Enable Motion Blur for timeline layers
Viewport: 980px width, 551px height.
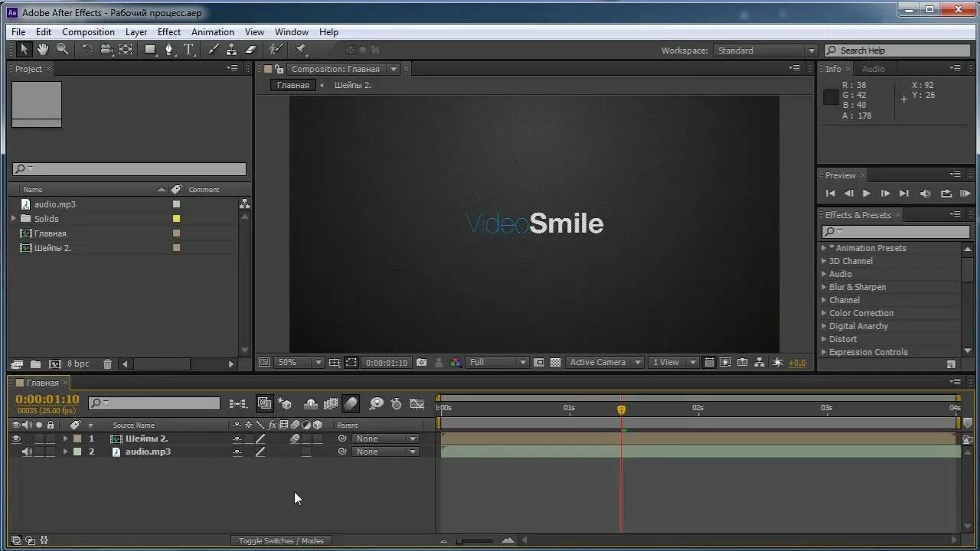click(351, 403)
